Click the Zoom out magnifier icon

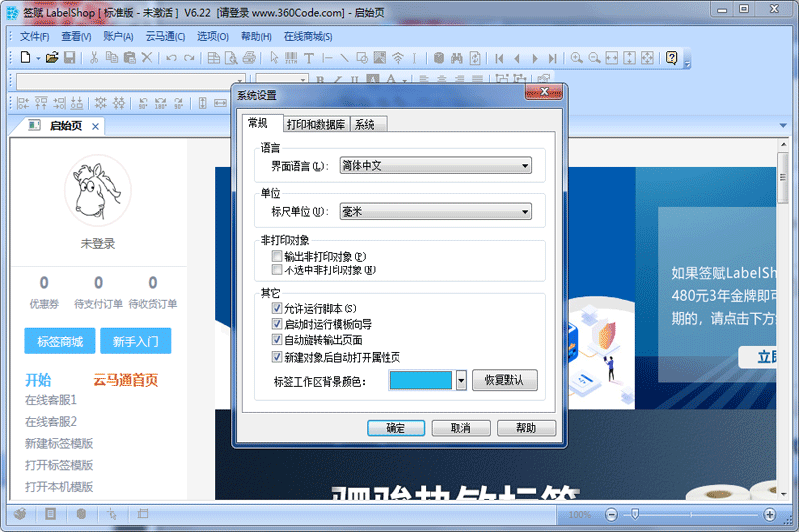click(x=594, y=58)
